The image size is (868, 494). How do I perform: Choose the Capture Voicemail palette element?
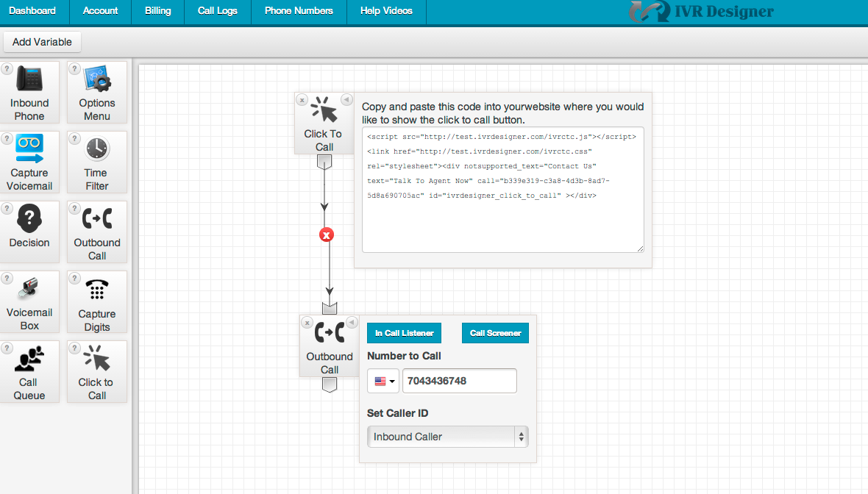[x=29, y=162]
